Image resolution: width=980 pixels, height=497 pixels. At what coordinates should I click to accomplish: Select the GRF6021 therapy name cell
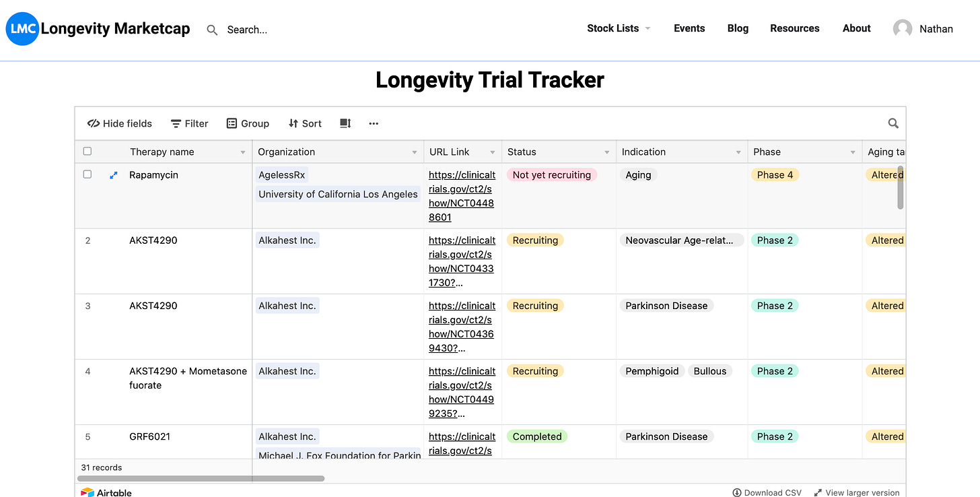point(150,436)
